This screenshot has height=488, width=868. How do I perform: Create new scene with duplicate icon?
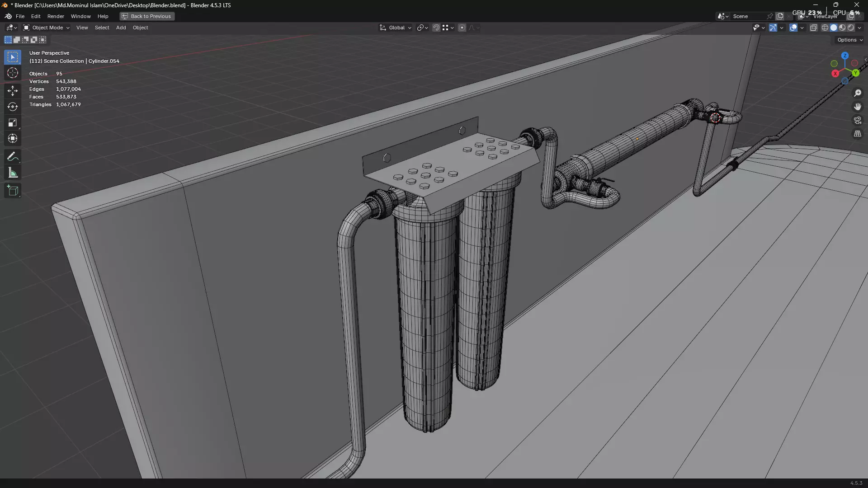click(x=780, y=16)
